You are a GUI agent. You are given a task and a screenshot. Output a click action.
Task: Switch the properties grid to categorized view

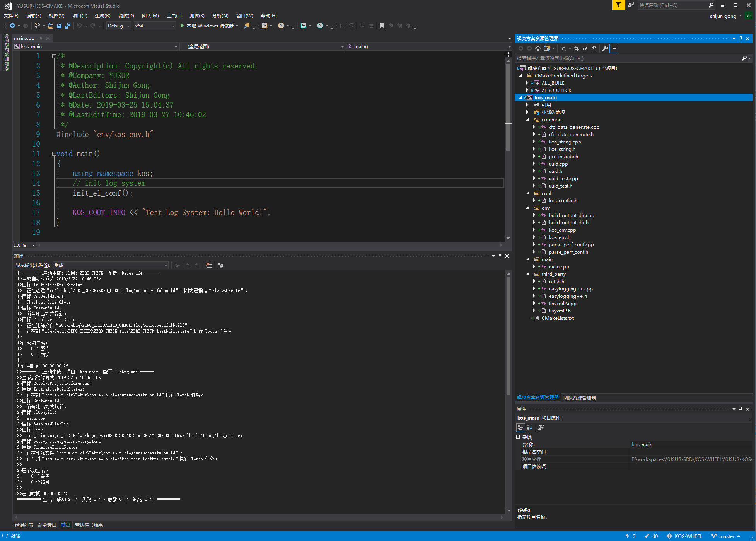(520, 428)
